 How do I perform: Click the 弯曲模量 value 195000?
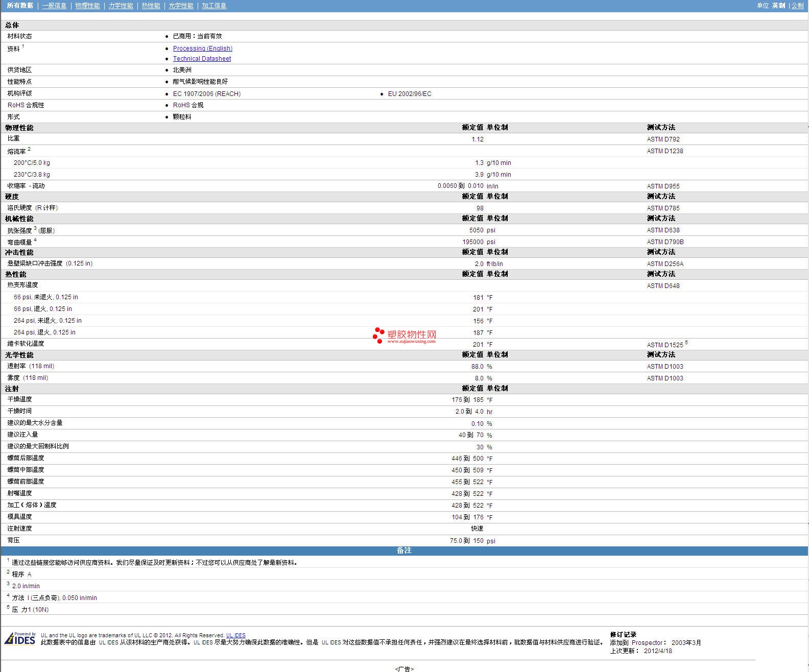[473, 242]
